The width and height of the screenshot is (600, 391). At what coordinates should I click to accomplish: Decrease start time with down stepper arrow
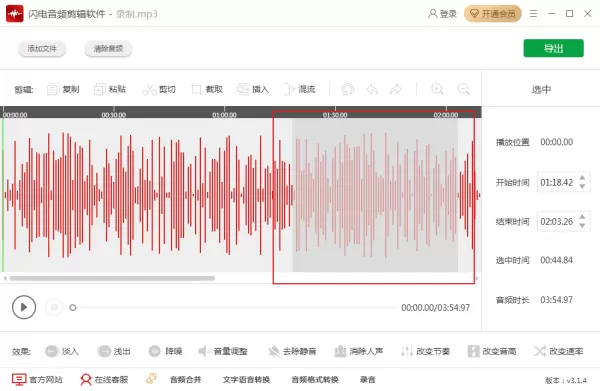pyautogui.click(x=582, y=186)
